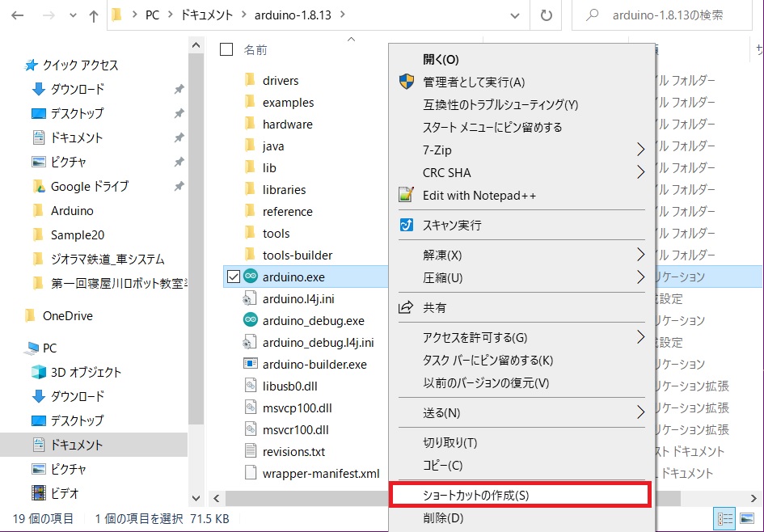Click the arduino_debug.l4j.ini file icon
This screenshot has height=532, width=764.
coord(250,342)
